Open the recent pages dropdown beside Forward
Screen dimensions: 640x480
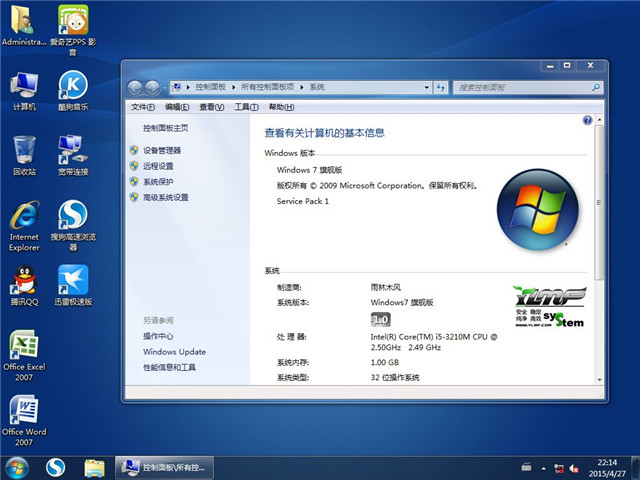pos(165,87)
